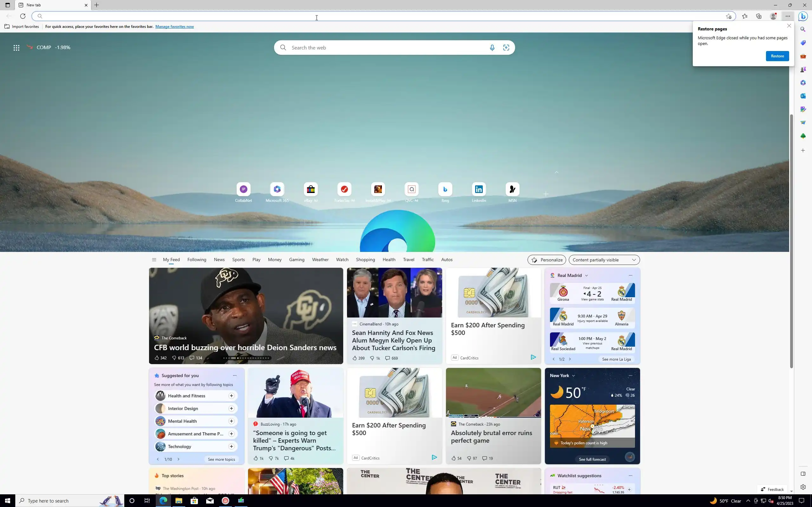Expand the New York location dropdown
The width and height of the screenshot is (812, 507).
click(573, 375)
